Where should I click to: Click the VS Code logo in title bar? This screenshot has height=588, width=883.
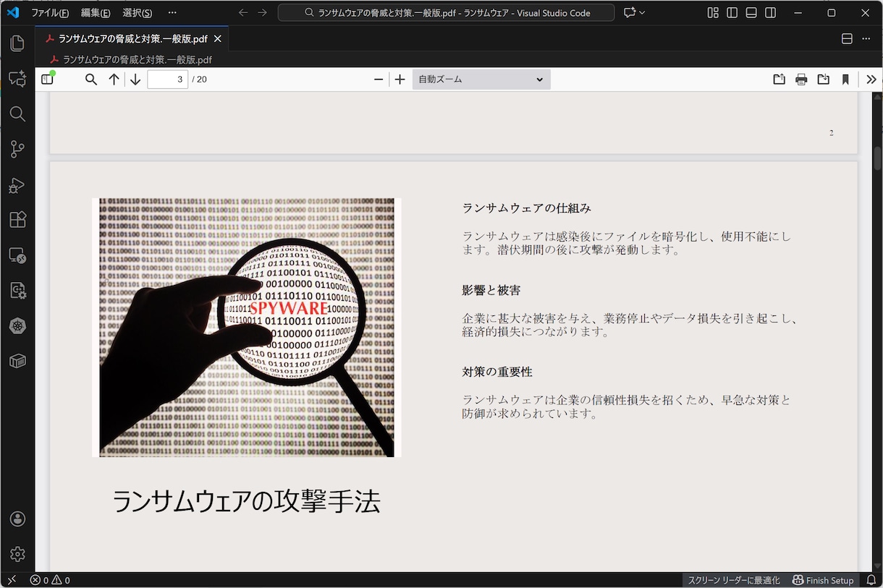pyautogui.click(x=12, y=13)
